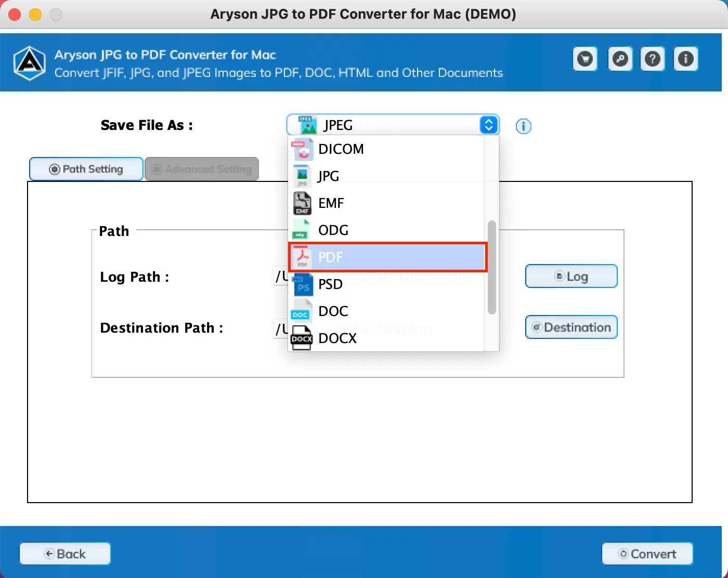Select JPG from the format list
This screenshot has height=578, width=728.
(x=386, y=176)
